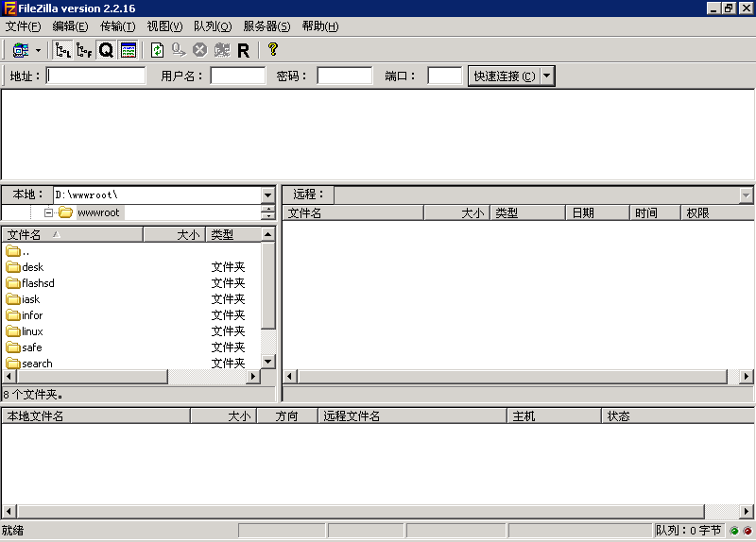The image size is (756, 542).
Task: Select the safe folder
Action: click(x=25, y=347)
